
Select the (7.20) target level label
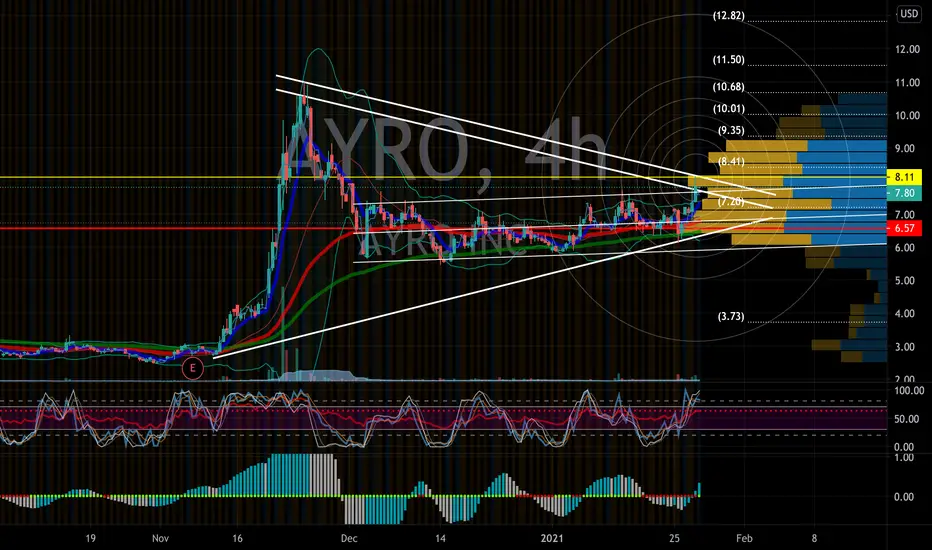coord(731,202)
